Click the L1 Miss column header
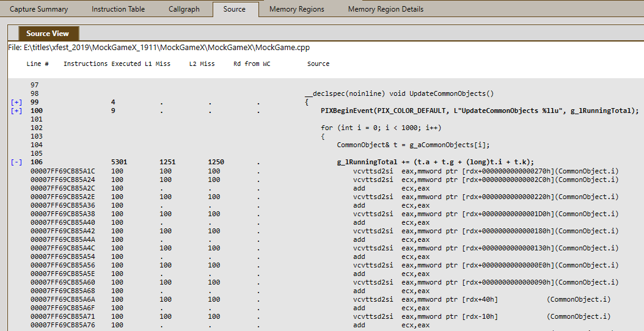The width and height of the screenshot is (644, 331). [157, 64]
